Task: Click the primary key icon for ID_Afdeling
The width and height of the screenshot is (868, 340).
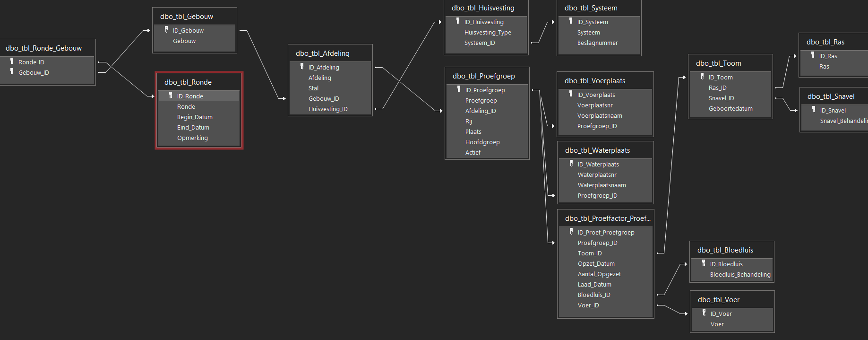Action: click(302, 67)
